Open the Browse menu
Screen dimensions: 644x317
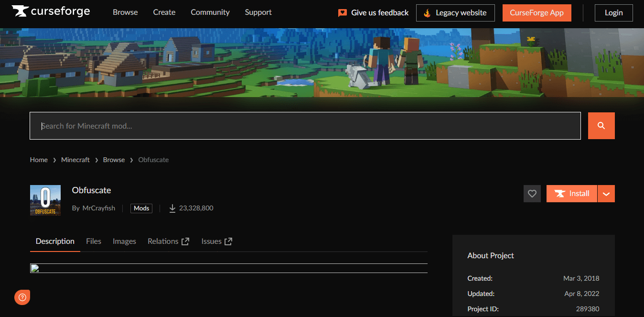(125, 12)
